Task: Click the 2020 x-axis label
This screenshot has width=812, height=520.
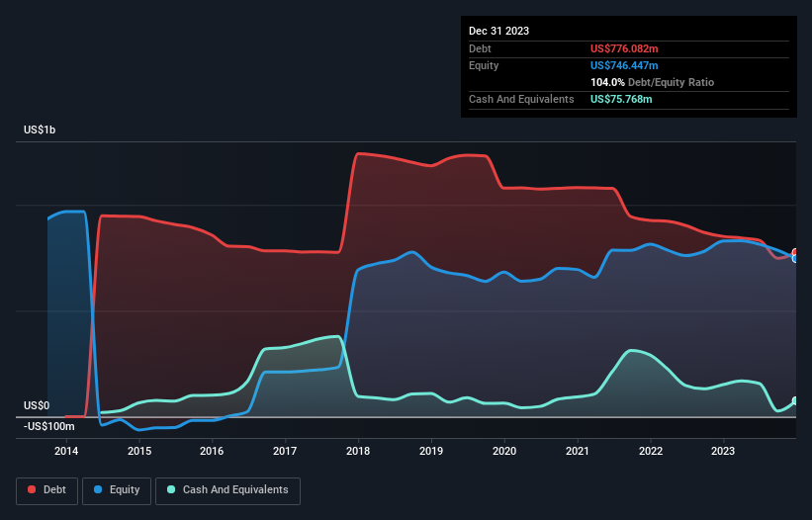Action: click(504, 451)
